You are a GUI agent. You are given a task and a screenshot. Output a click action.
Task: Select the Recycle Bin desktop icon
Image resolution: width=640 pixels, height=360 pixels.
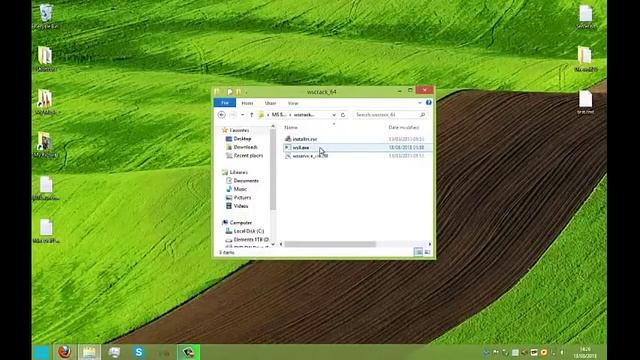coord(46,17)
